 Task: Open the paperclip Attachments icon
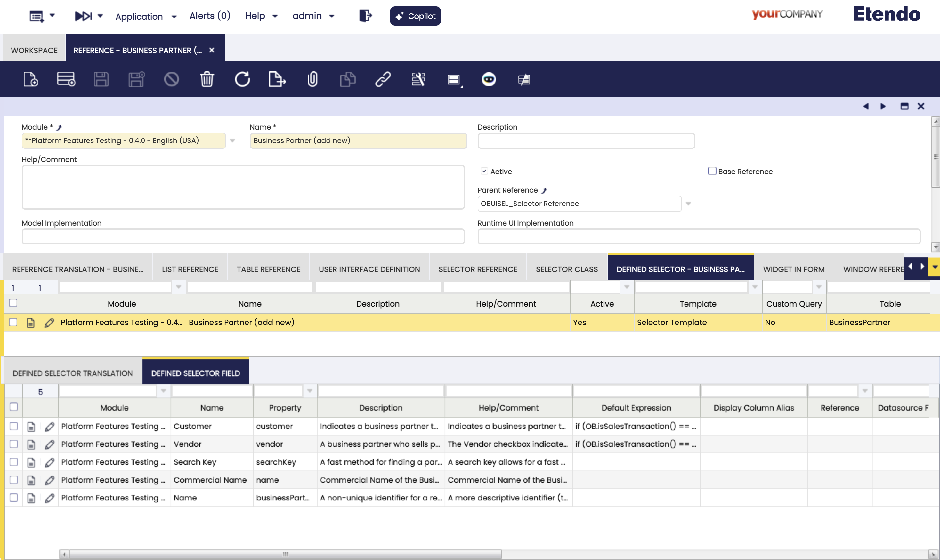click(312, 79)
